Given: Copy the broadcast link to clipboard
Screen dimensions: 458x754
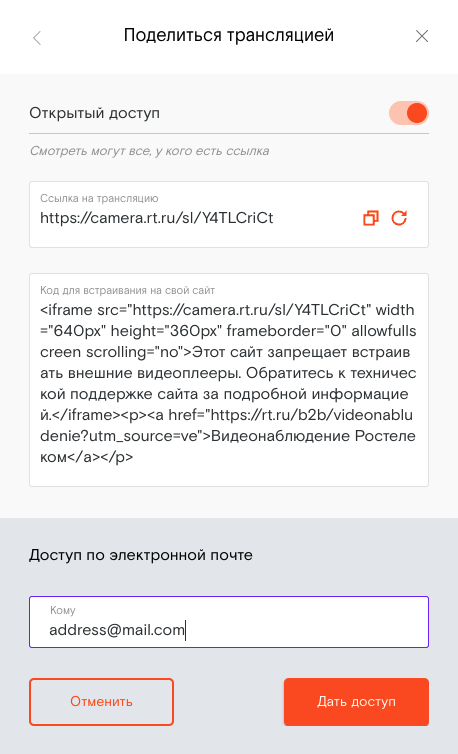Looking at the screenshot, I should click(370, 218).
